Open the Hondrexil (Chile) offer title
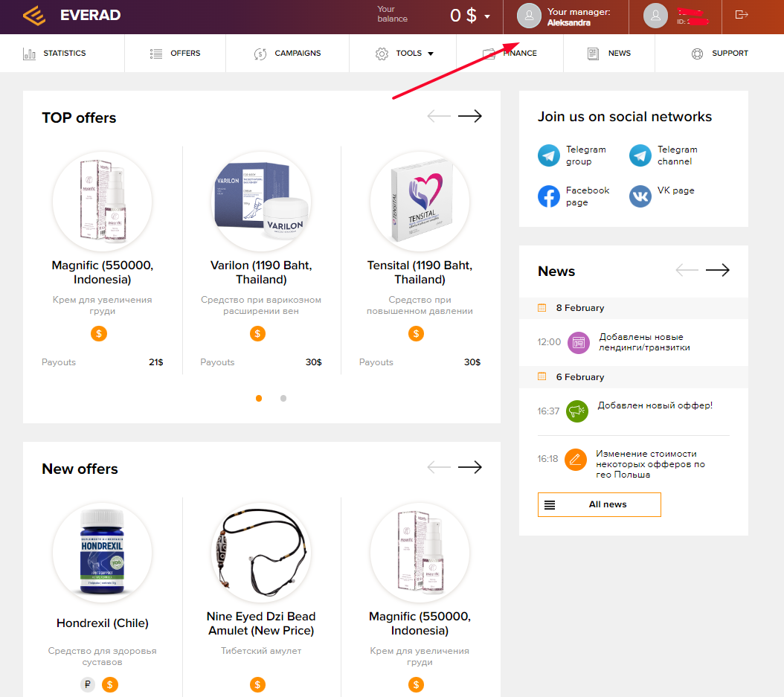This screenshot has height=697, width=784. click(x=103, y=623)
